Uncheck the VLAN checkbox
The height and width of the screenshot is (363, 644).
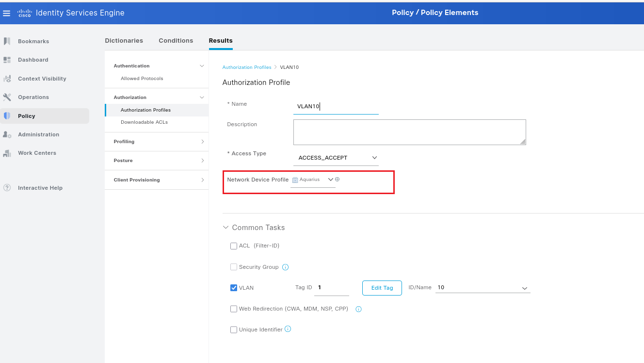[234, 288]
